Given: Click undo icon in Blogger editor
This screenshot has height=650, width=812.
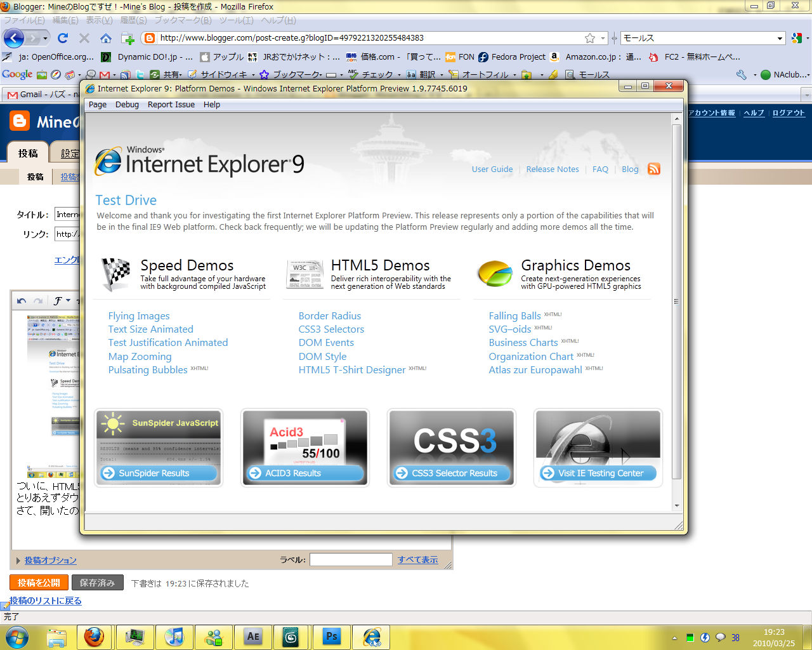Looking at the screenshot, I should 22,301.
